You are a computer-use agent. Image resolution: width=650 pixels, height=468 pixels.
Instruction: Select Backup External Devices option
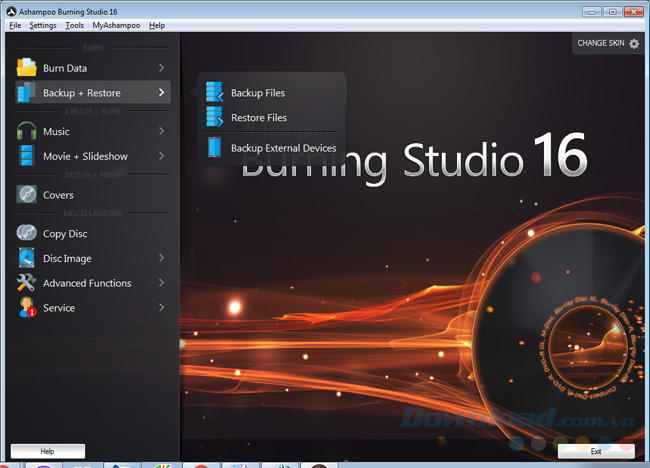(283, 148)
